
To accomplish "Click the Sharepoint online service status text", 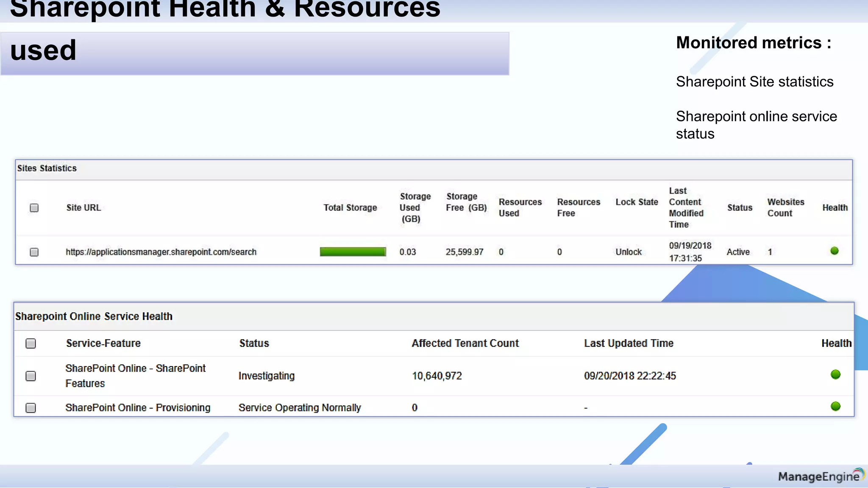I will coord(756,125).
